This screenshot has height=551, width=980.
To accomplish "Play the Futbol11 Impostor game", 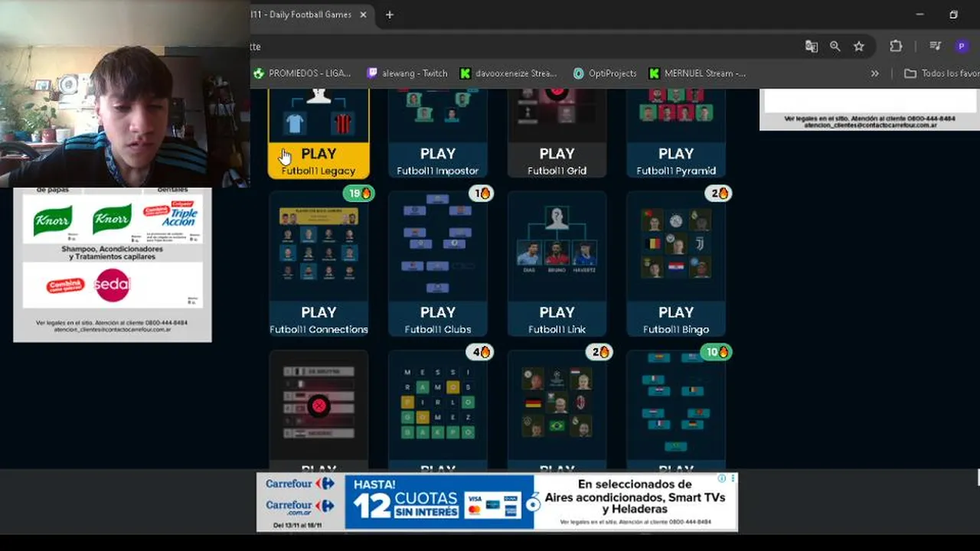I will 437,161.
